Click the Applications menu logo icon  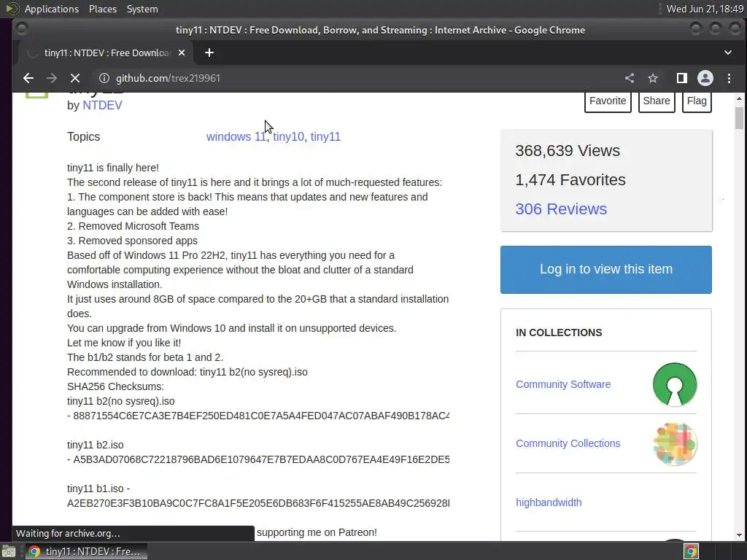click(x=12, y=9)
